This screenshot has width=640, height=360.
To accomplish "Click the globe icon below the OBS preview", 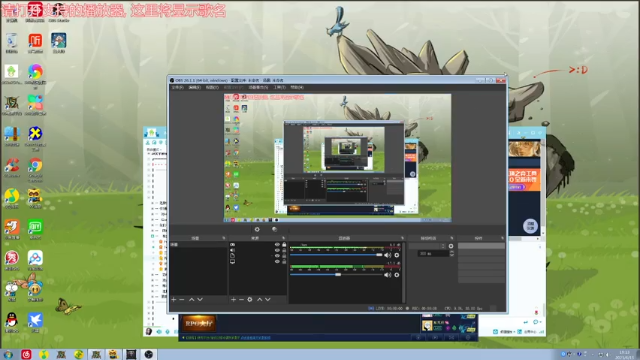I will coord(274,229).
